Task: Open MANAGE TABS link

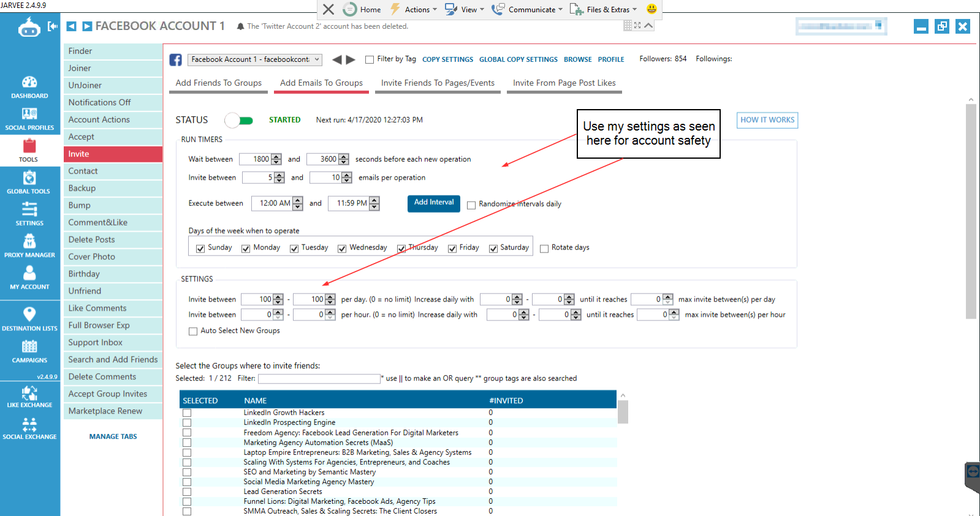Action: (x=113, y=437)
